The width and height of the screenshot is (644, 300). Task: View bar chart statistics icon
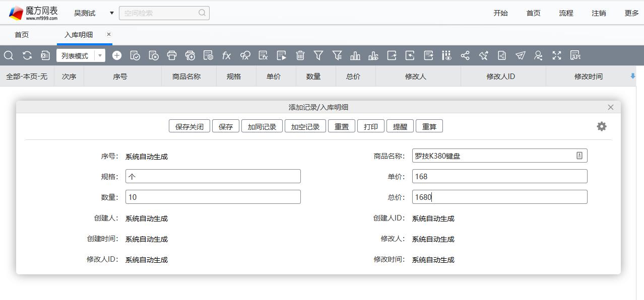(355, 55)
